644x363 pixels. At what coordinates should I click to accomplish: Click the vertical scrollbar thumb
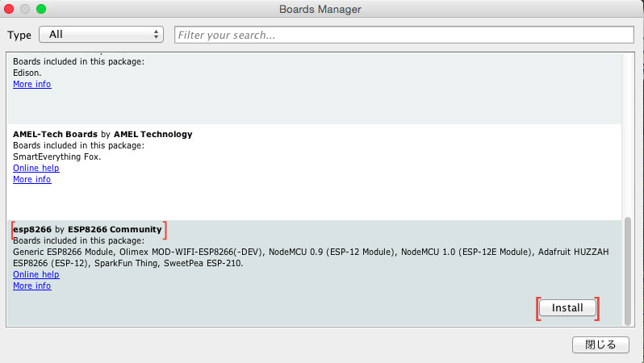pyautogui.click(x=629, y=269)
